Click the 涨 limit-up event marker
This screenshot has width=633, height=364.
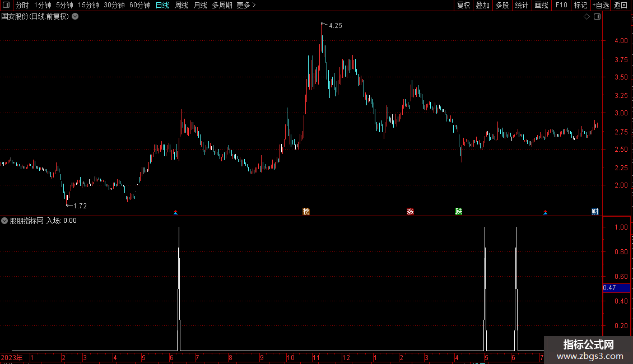(410, 212)
